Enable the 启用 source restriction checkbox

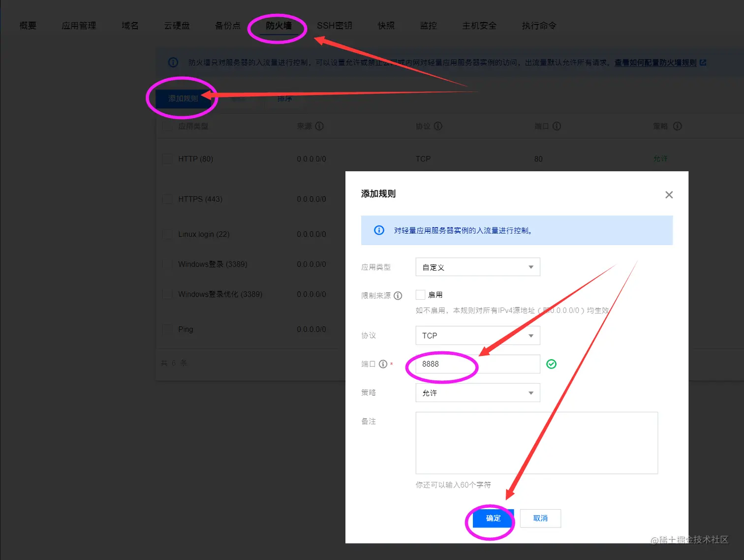tap(420, 295)
